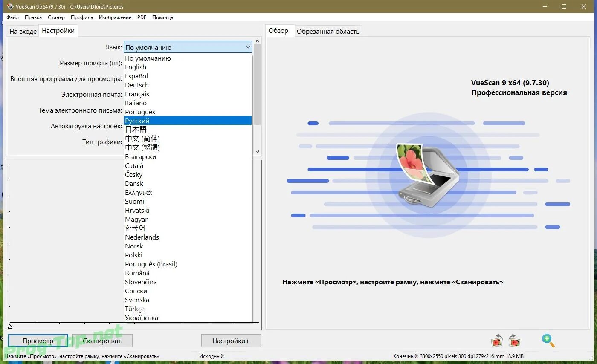The width and height of the screenshot is (597, 364).
Task: Select 한국어 from the language list
Action: pyautogui.click(x=188, y=228)
